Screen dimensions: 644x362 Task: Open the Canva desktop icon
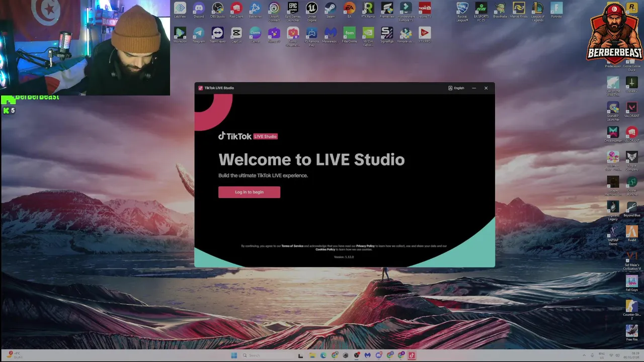pos(255,35)
